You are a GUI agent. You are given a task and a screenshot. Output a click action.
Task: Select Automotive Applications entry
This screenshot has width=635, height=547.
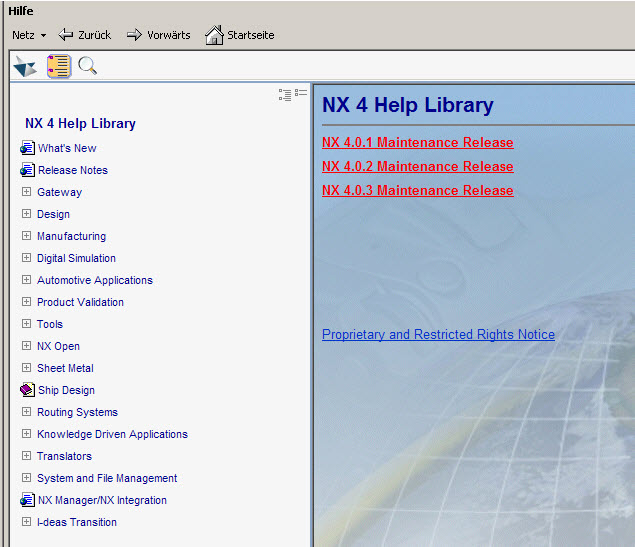pos(95,280)
